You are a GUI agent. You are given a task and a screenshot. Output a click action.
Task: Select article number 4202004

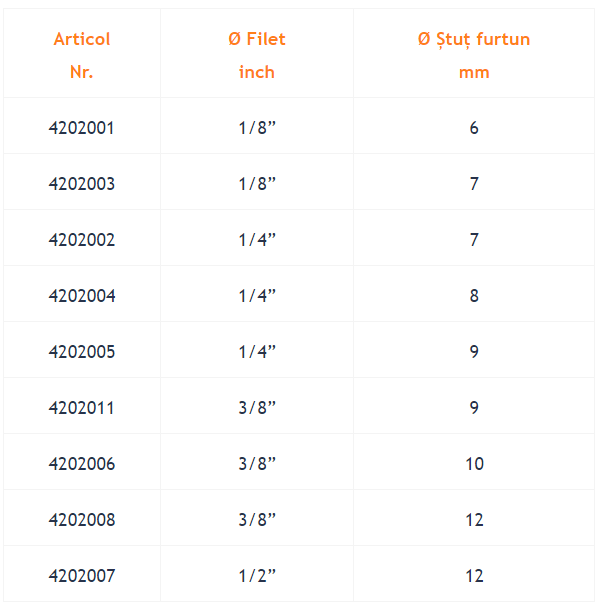point(82,296)
